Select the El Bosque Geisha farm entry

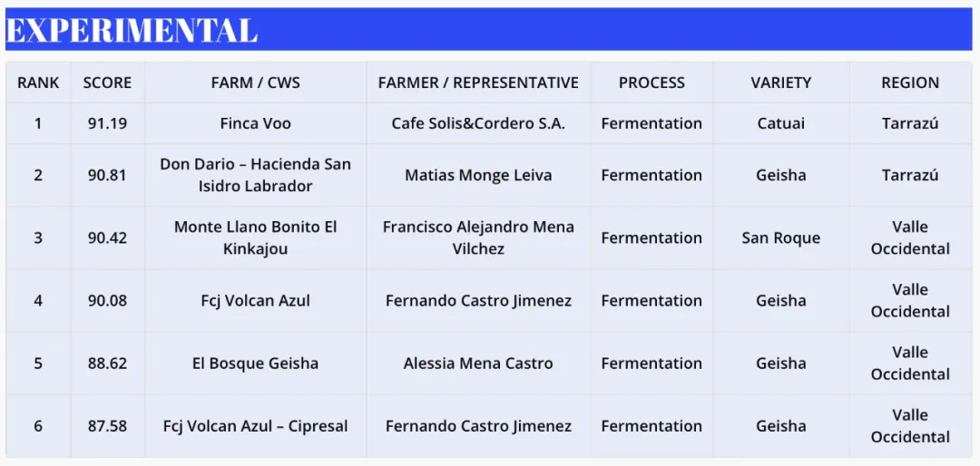[x=256, y=364]
